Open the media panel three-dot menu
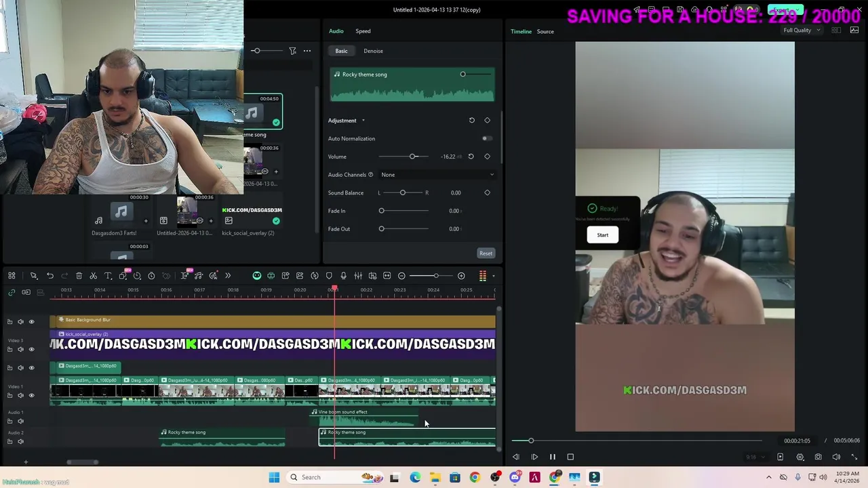The height and width of the screenshot is (488, 868). (307, 51)
